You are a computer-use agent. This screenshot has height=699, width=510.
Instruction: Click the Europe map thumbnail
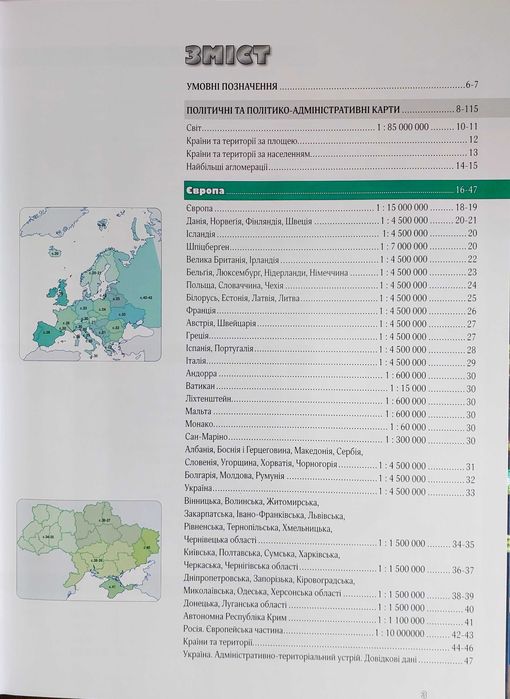pos(90,284)
